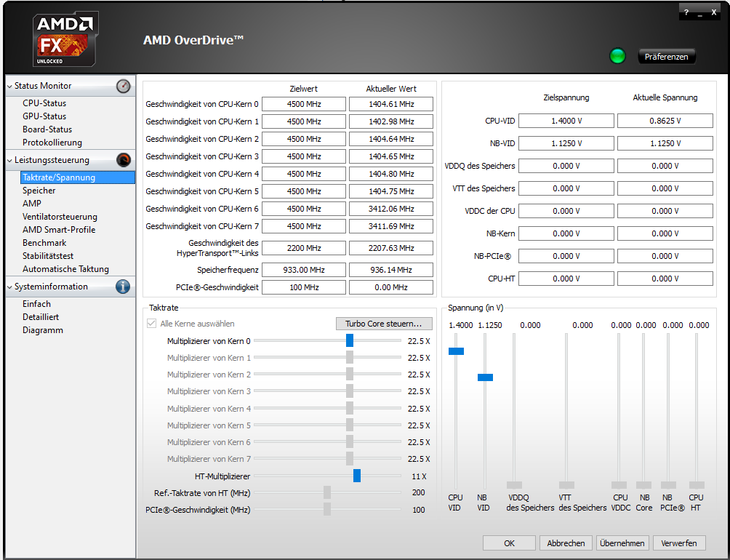Open Diagramm system information
Viewport: 730px width, 560px height.
pos(42,330)
